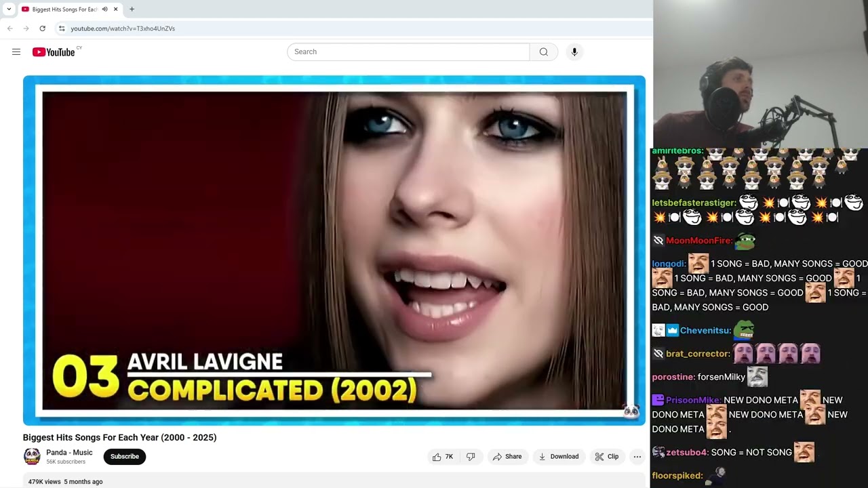Reload the page in browser
The width and height of the screenshot is (868, 488).
[x=42, y=28]
